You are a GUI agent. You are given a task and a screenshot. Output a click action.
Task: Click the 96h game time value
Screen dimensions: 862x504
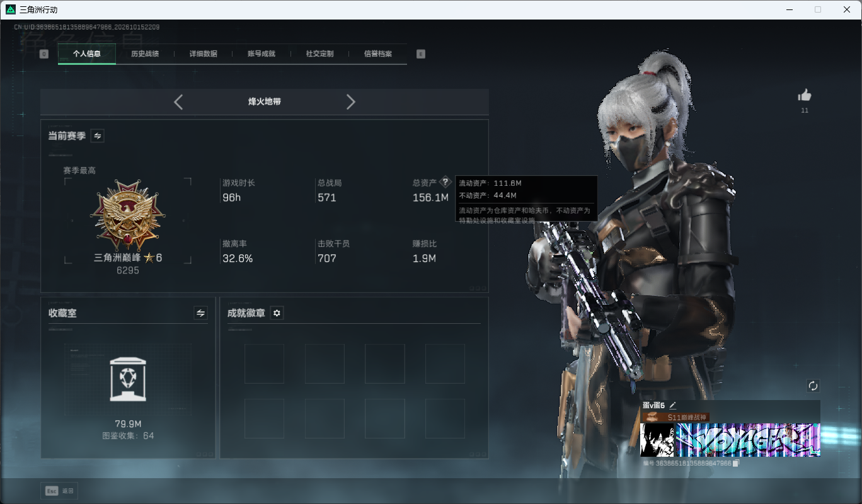[231, 198]
